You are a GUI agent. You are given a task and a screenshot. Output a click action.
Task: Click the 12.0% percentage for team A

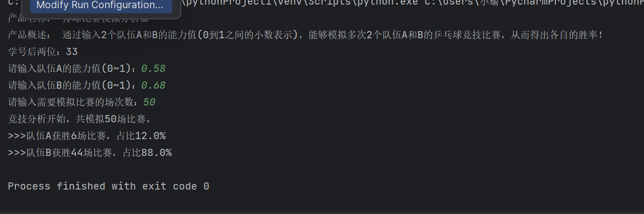tap(151, 136)
